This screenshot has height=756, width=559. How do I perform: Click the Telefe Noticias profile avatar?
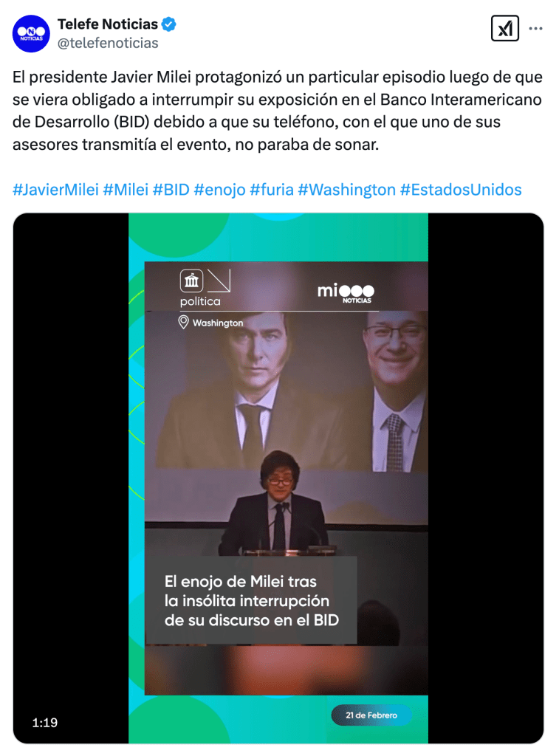31,33
